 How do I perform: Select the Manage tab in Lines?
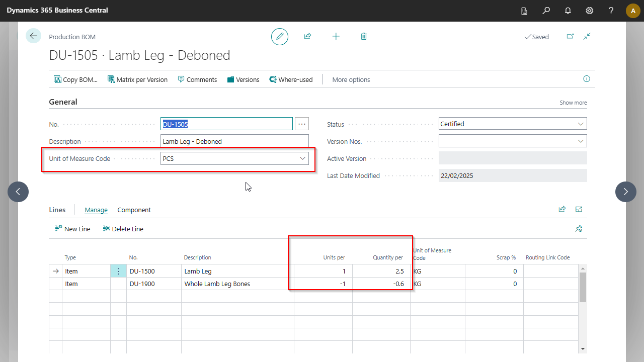pos(96,210)
